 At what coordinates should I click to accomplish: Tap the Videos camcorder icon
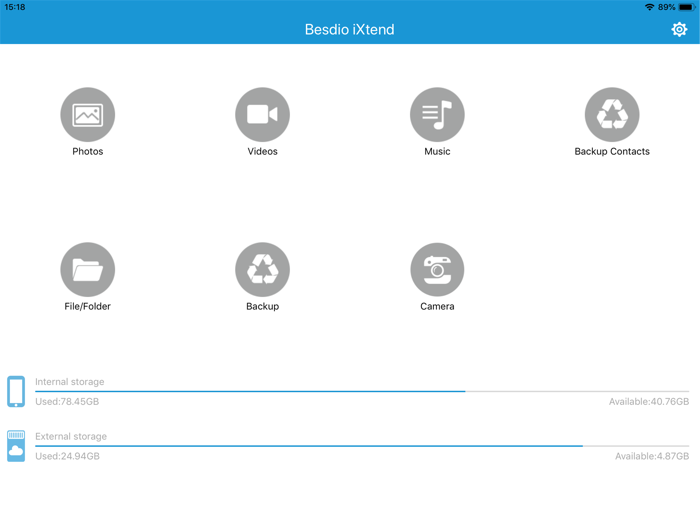(262, 115)
